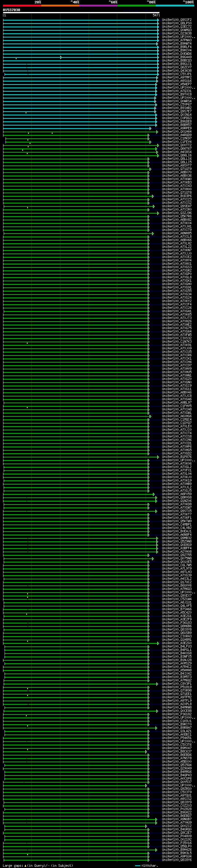The height and width of the screenshot is (868, 197).
Task: Open UniRef100_A9SU16 label
Action: click(176, 81)
